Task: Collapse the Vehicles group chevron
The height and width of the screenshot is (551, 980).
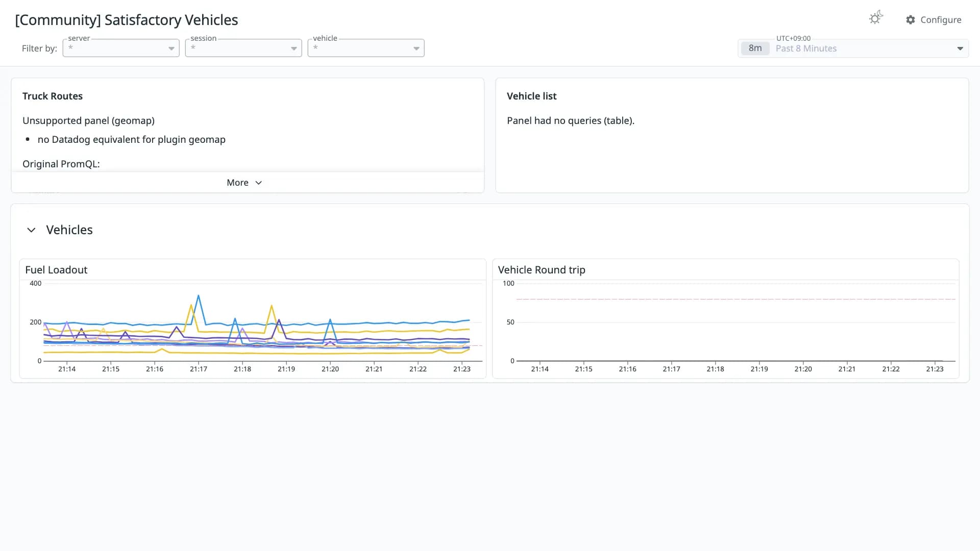Action: pos(31,230)
